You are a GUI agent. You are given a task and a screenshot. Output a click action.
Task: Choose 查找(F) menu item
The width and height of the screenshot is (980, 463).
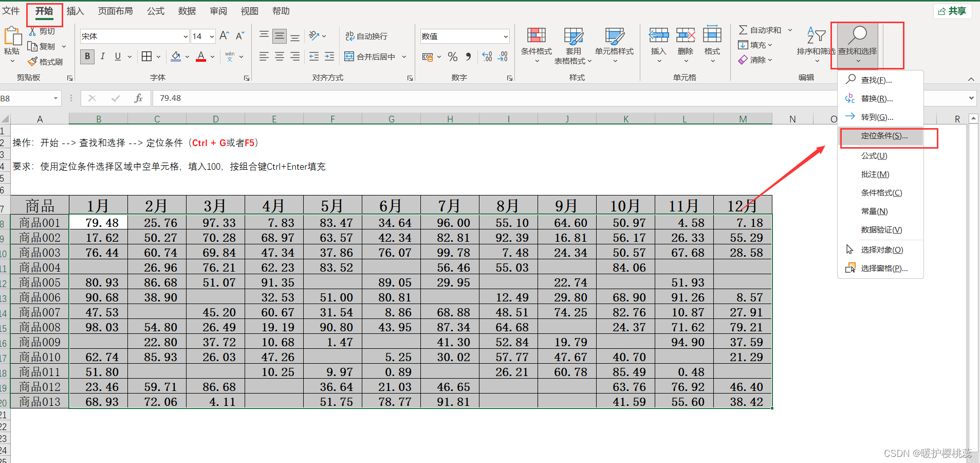tap(881, 80)
